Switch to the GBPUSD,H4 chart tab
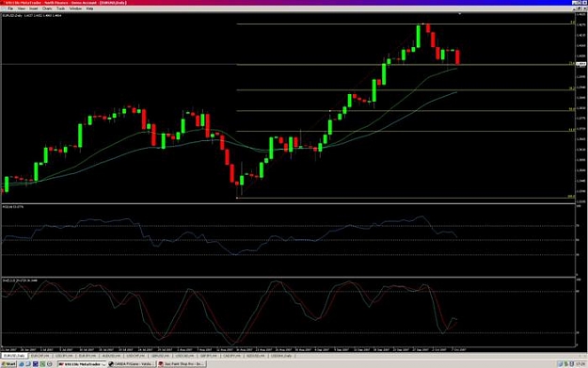The width and height of the screenshot is (588, 368). (160, 355)
